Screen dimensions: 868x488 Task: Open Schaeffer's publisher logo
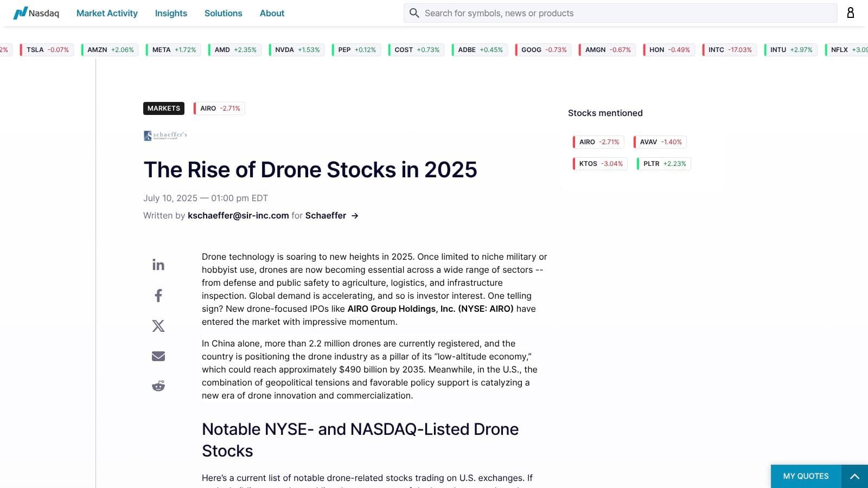pos(165,135)
